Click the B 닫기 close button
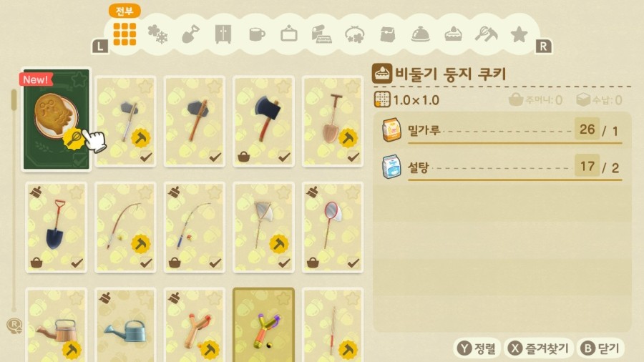 pos(600,348)
